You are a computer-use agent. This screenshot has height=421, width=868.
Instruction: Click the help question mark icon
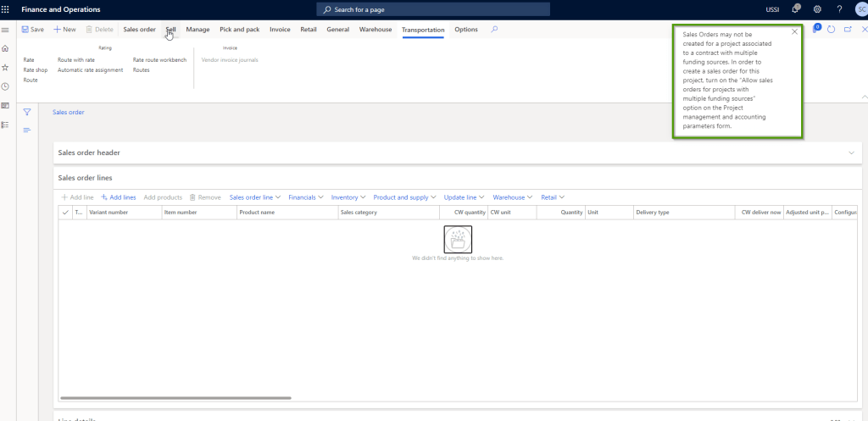839,9
